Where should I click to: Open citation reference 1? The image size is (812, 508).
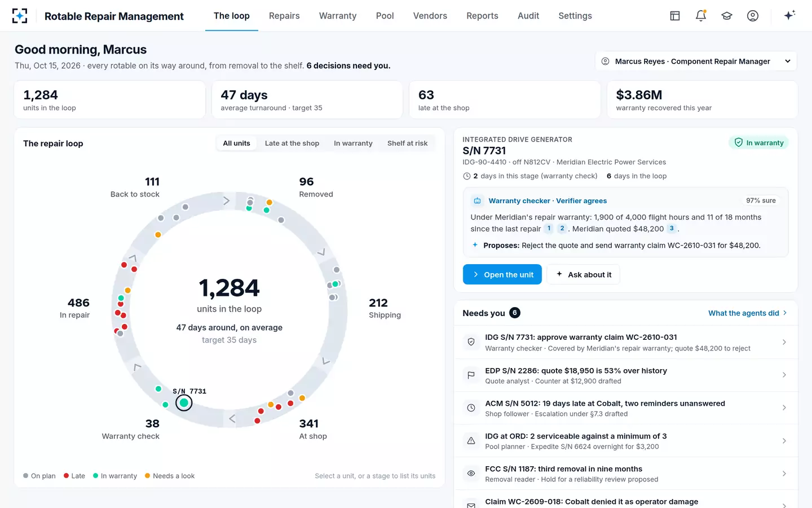[549, 229]
